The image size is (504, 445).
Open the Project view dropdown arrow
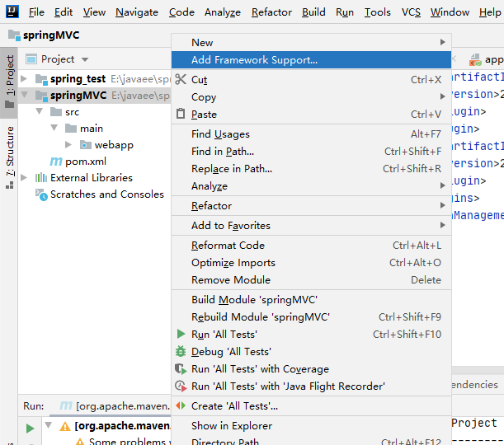coord(85,59)
